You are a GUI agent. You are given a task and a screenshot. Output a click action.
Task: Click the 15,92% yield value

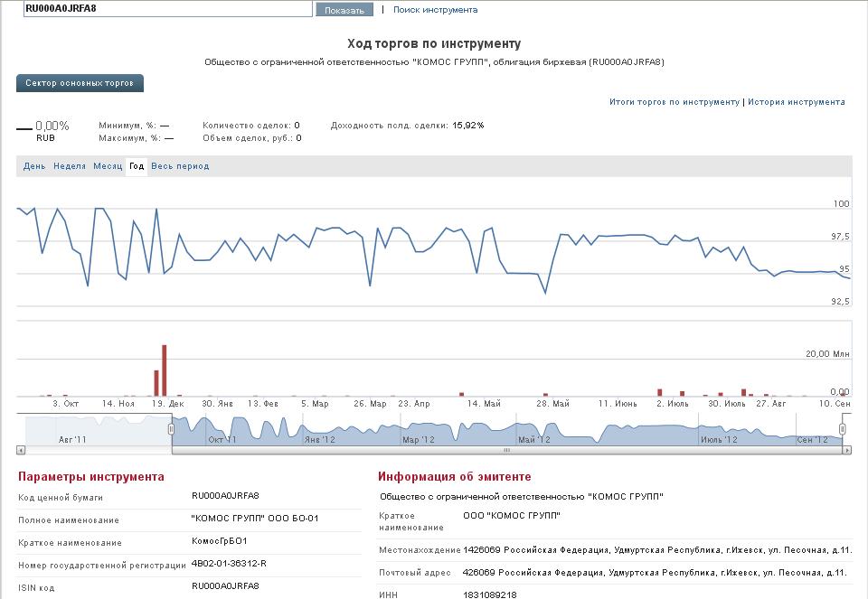pyautogui.click(x=468, y=126)
